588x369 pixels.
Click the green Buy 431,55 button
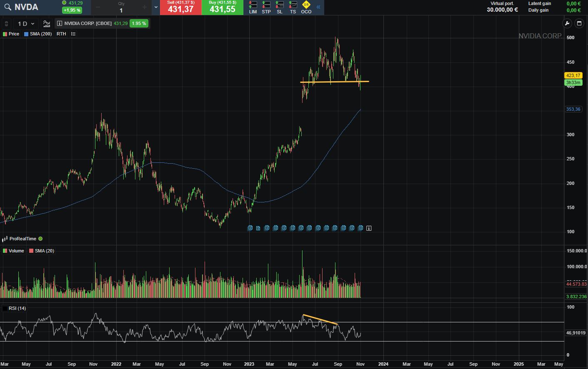[223, 7]
